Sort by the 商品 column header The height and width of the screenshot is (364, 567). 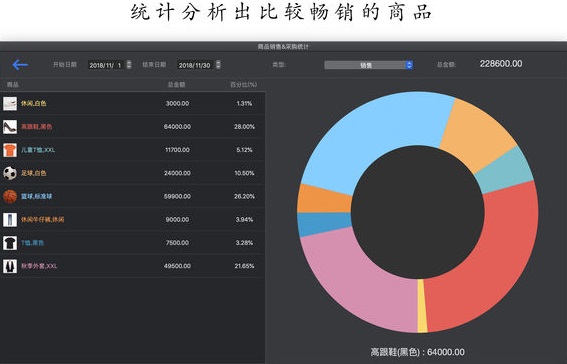[13, 85]
